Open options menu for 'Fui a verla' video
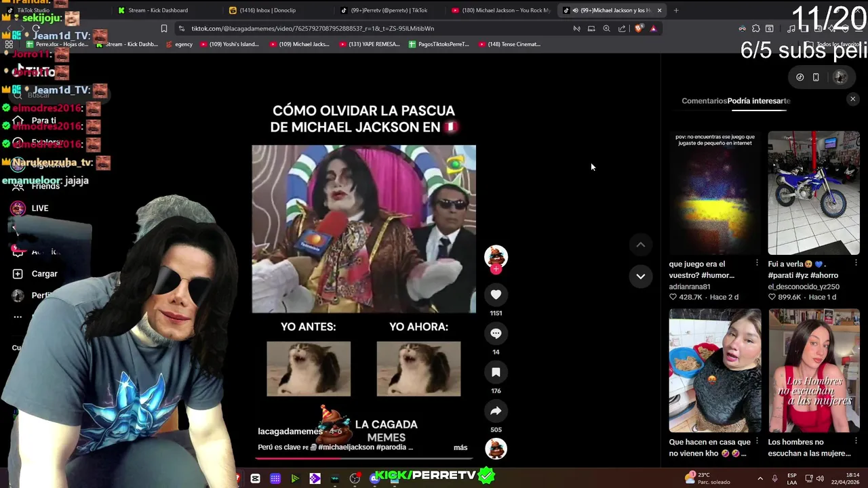This screenshot has width=868, height=488. (x=856, y=263)
